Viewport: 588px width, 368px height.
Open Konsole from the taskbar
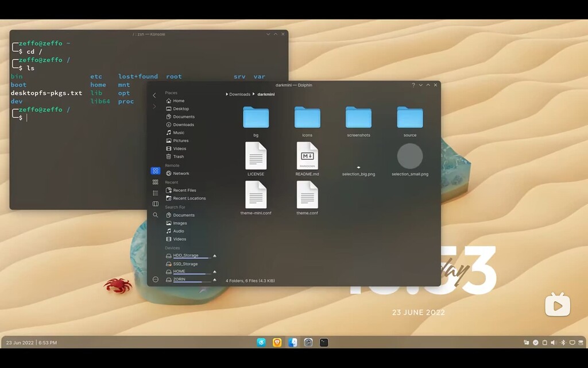pyautogui.click(x=324, y=342)
